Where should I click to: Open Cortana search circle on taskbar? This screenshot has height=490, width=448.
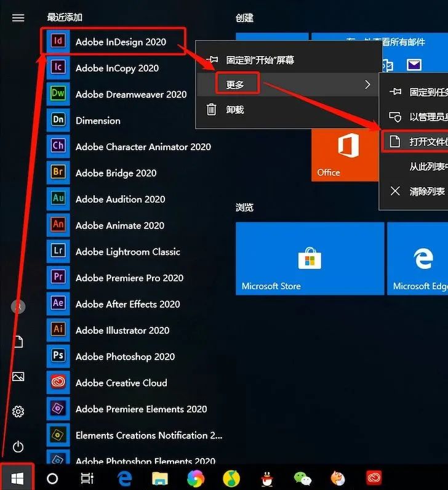pyautogui.click(x=52, y=478)
